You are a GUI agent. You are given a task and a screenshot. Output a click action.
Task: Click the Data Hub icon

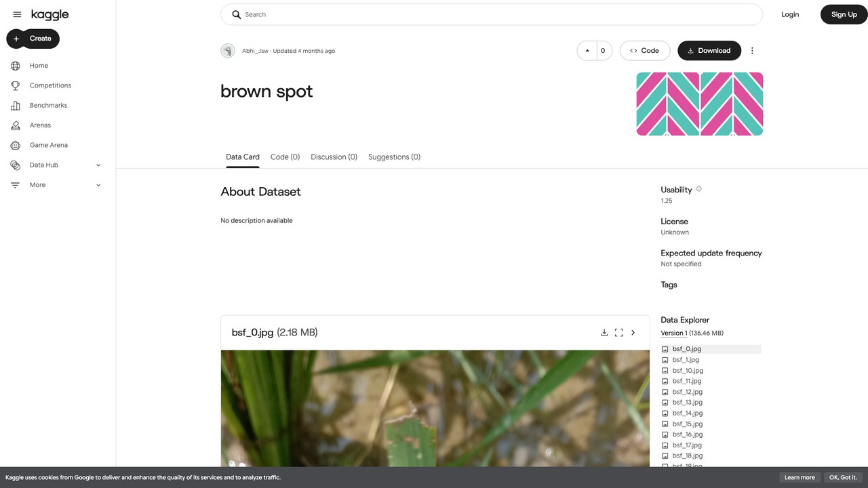(x=16, y=165)
